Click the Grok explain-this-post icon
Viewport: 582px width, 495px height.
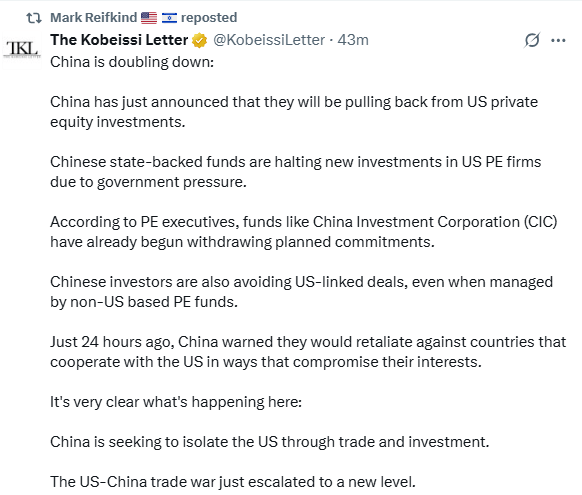pyautogui.click(x=532, y=40)
